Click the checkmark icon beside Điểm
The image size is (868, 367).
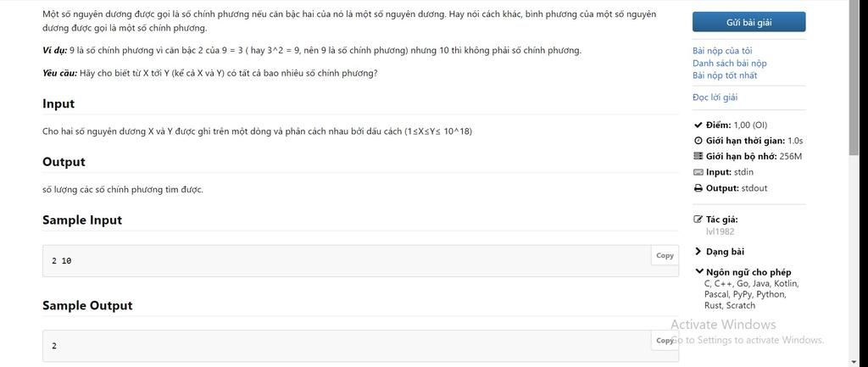(698, 125)
